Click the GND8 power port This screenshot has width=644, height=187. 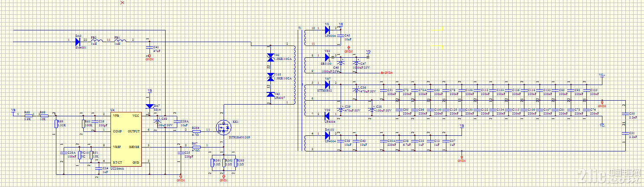click(x=602, y=104)
